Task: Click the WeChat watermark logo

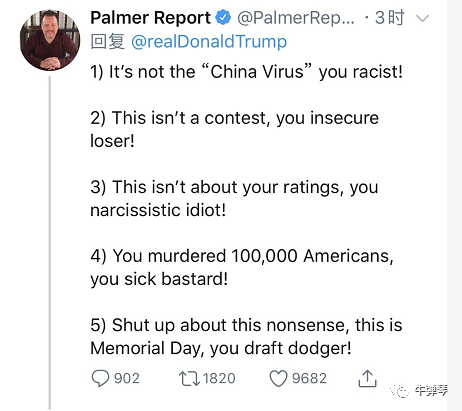Action: 399,391
